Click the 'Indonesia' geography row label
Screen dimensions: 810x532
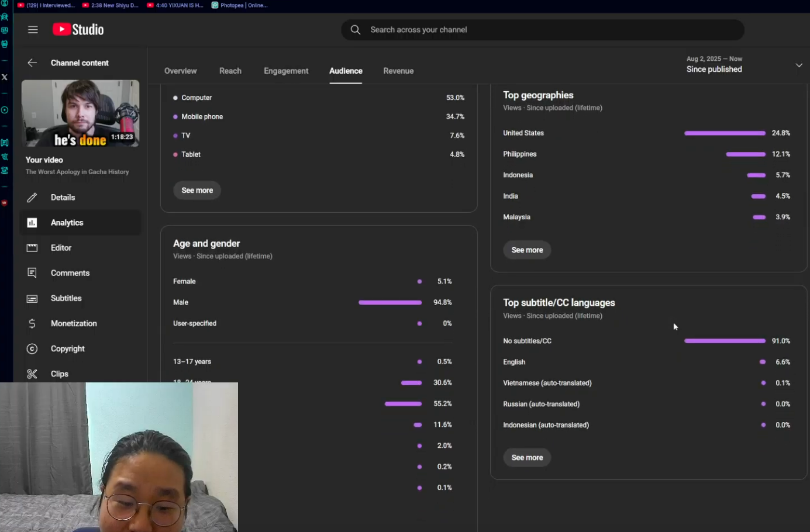click(x=518, y=175)
